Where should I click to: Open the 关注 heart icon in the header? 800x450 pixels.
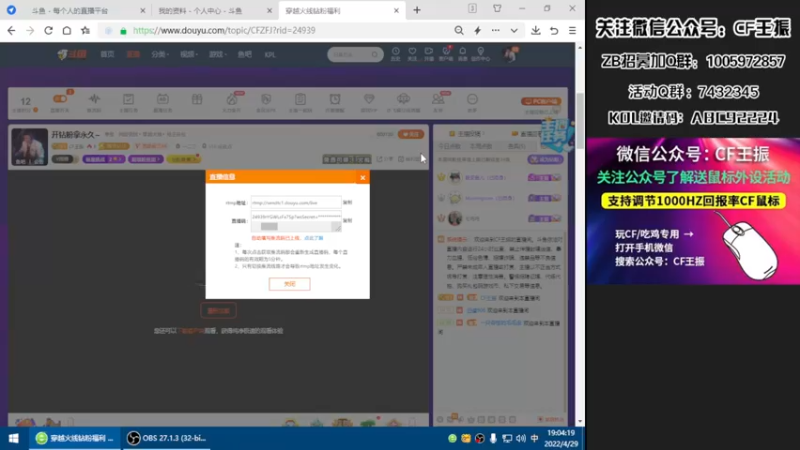[412, 54]
